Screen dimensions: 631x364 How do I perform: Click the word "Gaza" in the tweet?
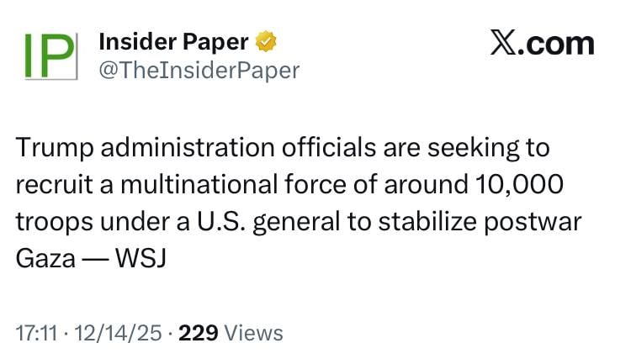[x=45, y=259]
